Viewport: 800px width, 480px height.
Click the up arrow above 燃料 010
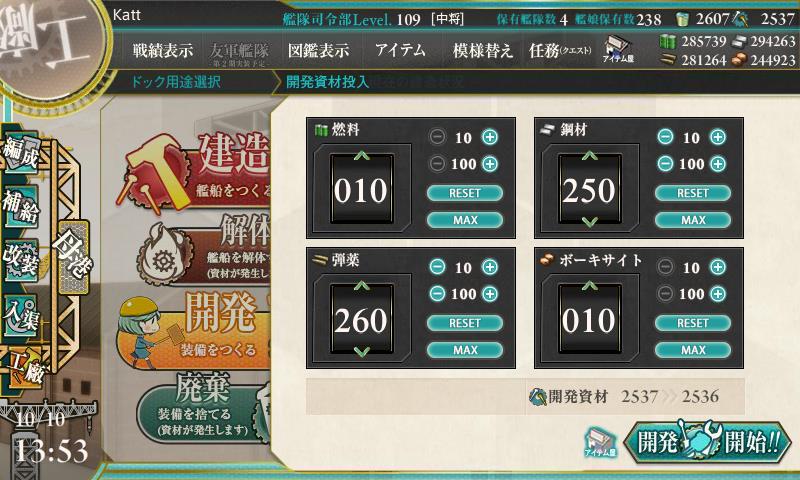coord(361,155)
